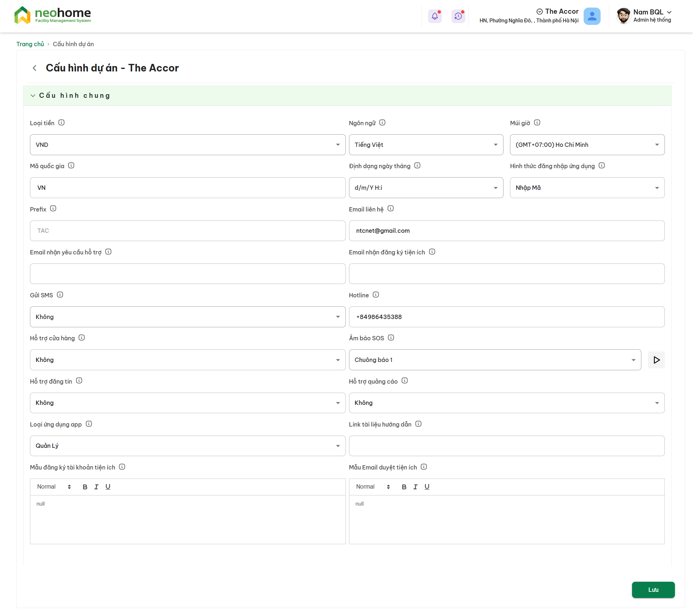This screenshot has width=693, height=616.
Task: Click info icon next to Loại tiền
Action: [x=61, y=123]
